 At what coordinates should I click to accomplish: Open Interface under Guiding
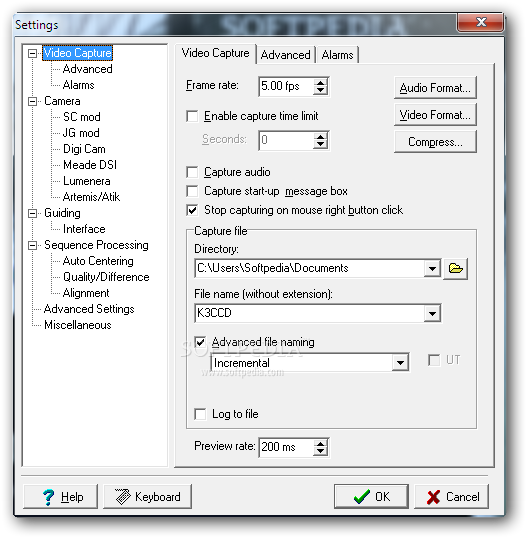84,229
